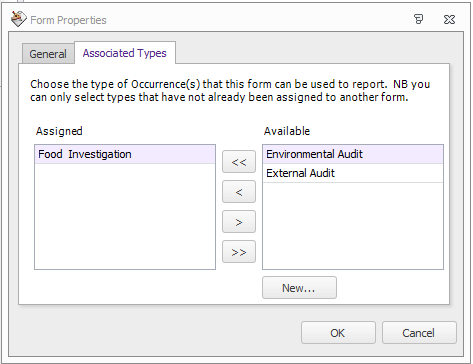Switch to the General tab
Viewport: 473px width, 364px height.
(x=48, y=54)
